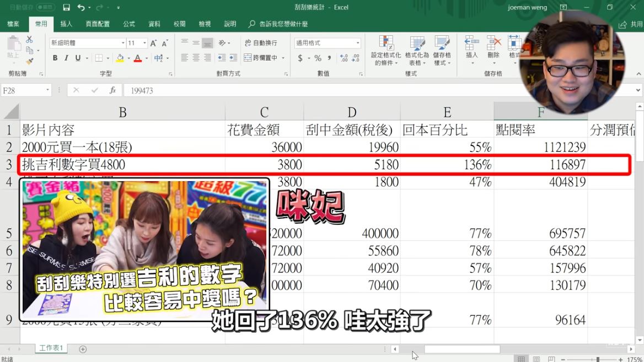Open the 插入 ribbon tab
The height and width of the screenshot is (362, 644).
pyautogui.click(x=66, y=24)
